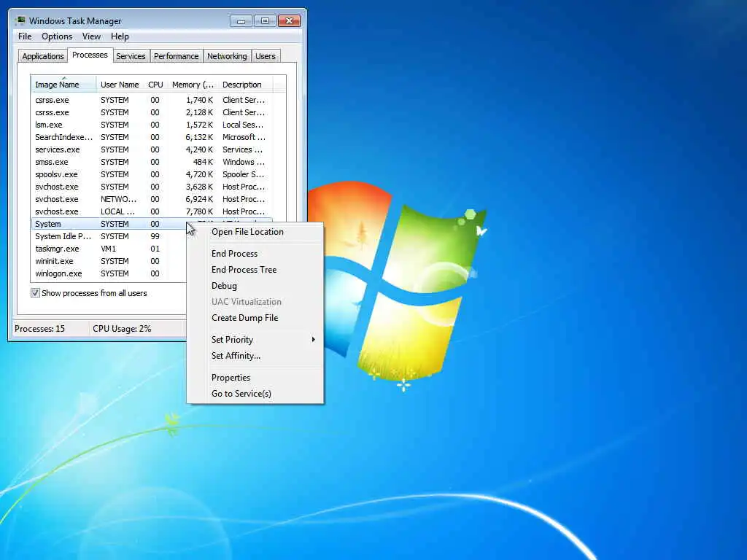Choose Set Affinity... in context menu

point(255,356)
